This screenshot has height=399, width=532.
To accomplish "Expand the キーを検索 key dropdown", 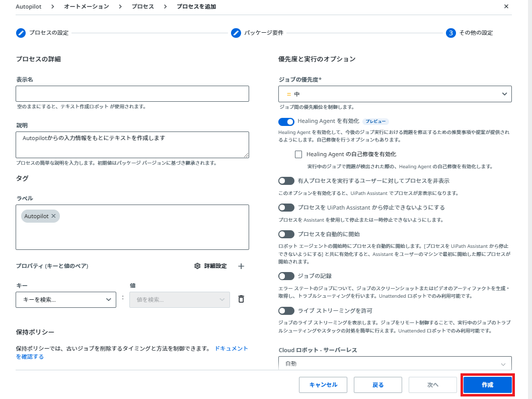I will [66, 300].
